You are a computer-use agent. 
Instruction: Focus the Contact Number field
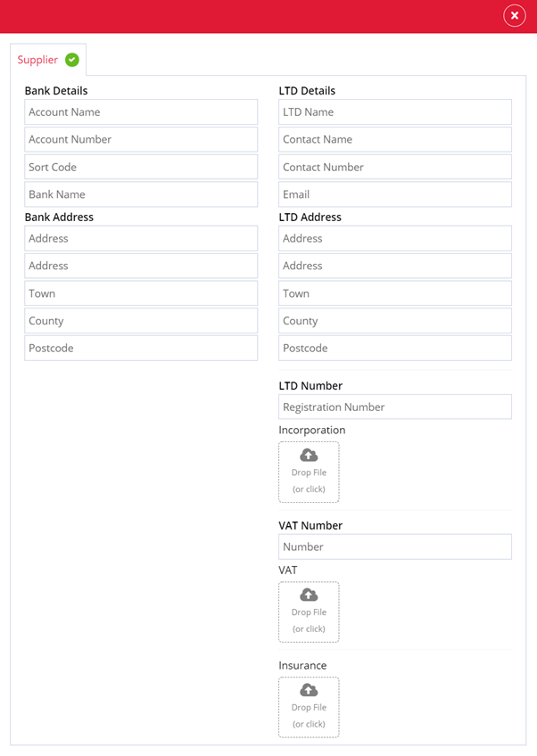395,167
